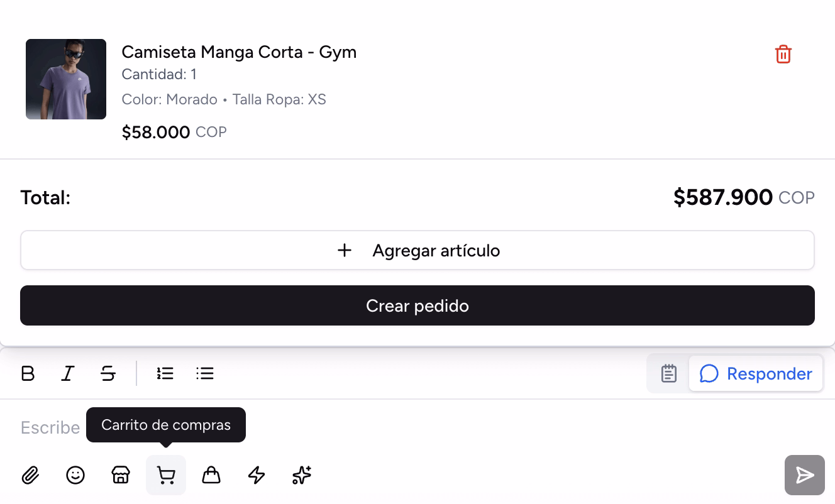Attach a file with the paperclip icon
Screen dimensions: 835x504
pyautogui.click(x=30, y=475)
